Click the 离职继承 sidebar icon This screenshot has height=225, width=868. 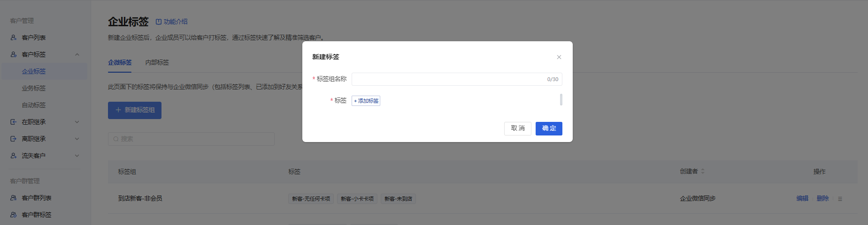pos(14,139)
